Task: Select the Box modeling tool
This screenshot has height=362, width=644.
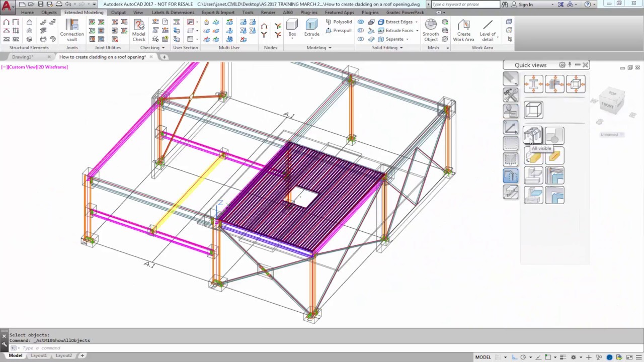Action: click(292, 28)
